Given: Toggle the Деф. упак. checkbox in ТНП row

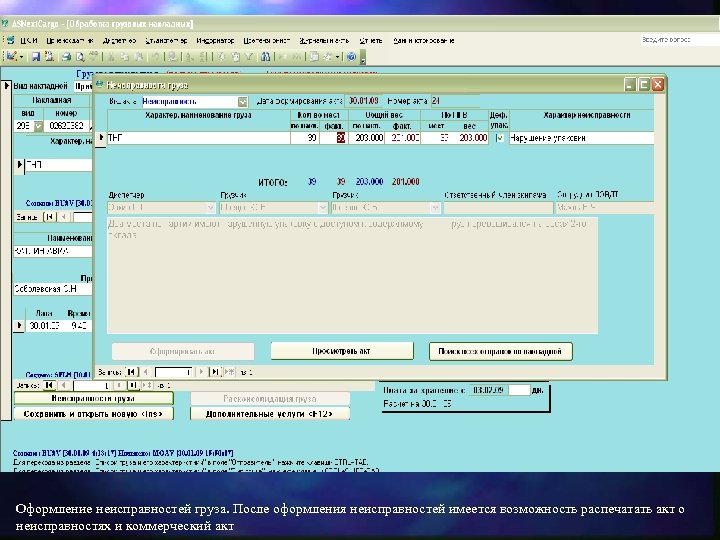Looking at the screenshot, I should tap(500, 138).
